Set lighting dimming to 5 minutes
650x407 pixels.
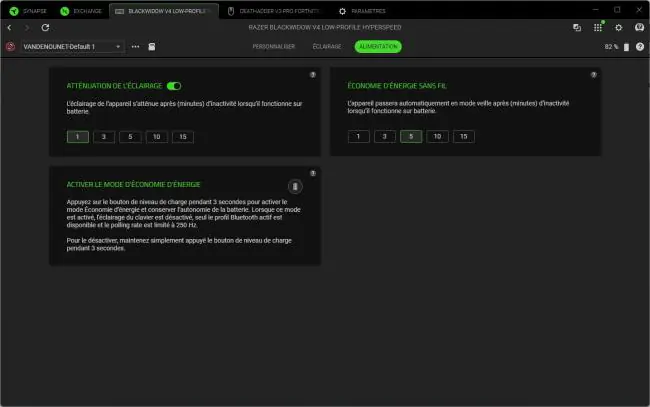[x=130, y=137]
